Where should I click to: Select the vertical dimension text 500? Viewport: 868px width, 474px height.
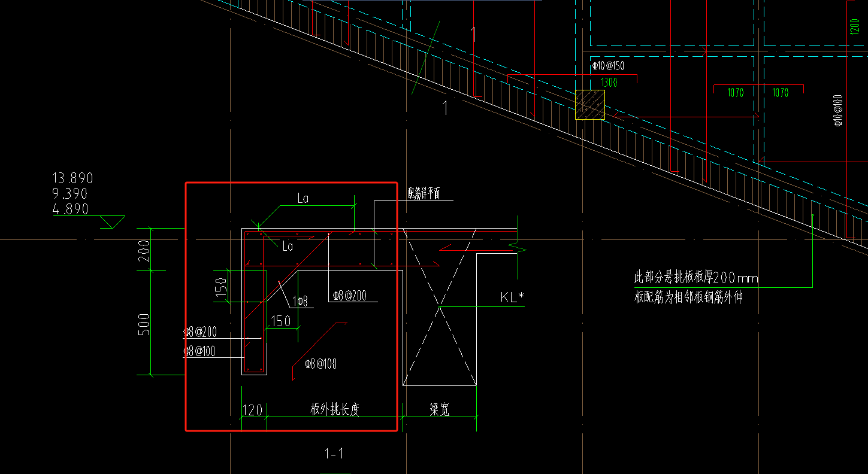coord(144,324)
